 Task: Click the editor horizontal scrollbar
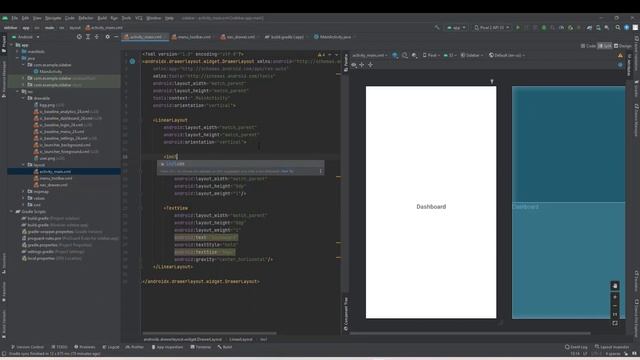pos(209,333)
